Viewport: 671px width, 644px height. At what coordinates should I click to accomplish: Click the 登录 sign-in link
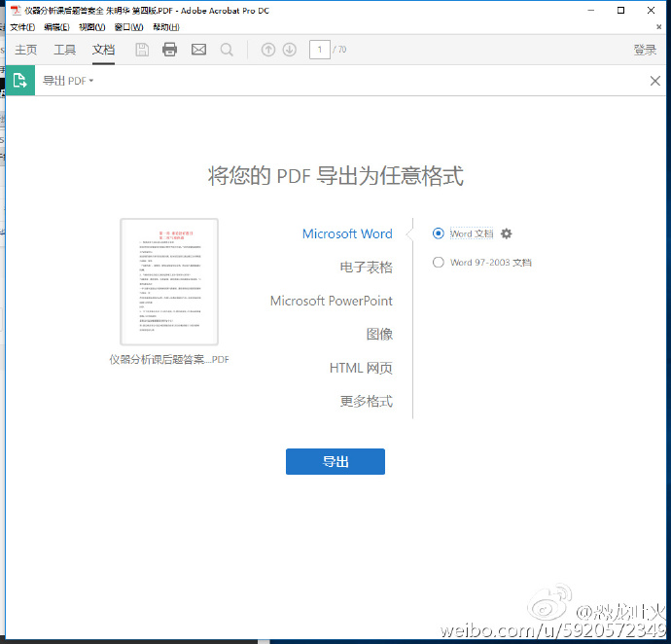coord(644,50)
